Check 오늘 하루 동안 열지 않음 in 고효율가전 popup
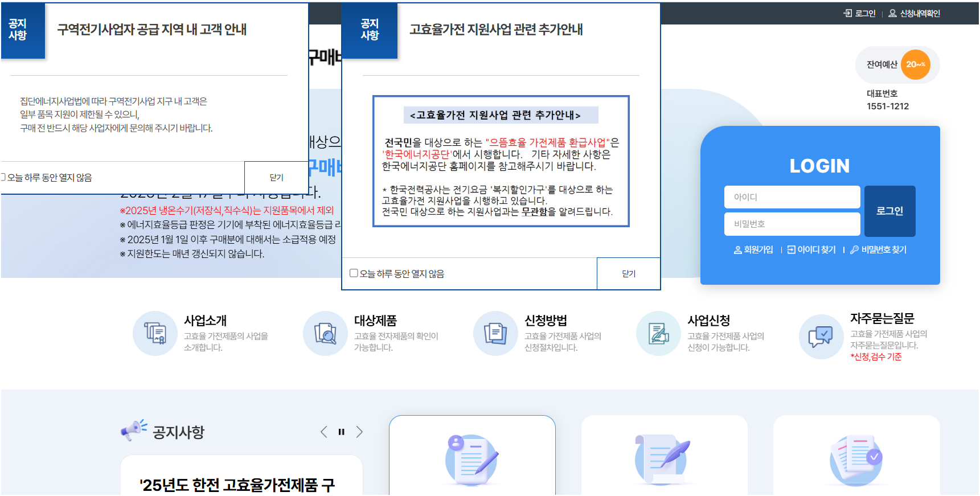The width and height of the screenshot is (980, 496). click(x=354, y=273)
